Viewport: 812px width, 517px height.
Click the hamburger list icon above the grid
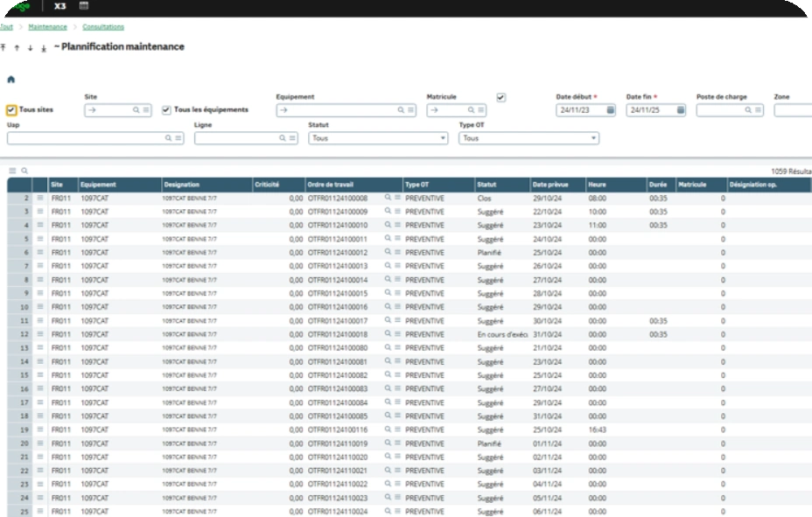coord(11,170)
